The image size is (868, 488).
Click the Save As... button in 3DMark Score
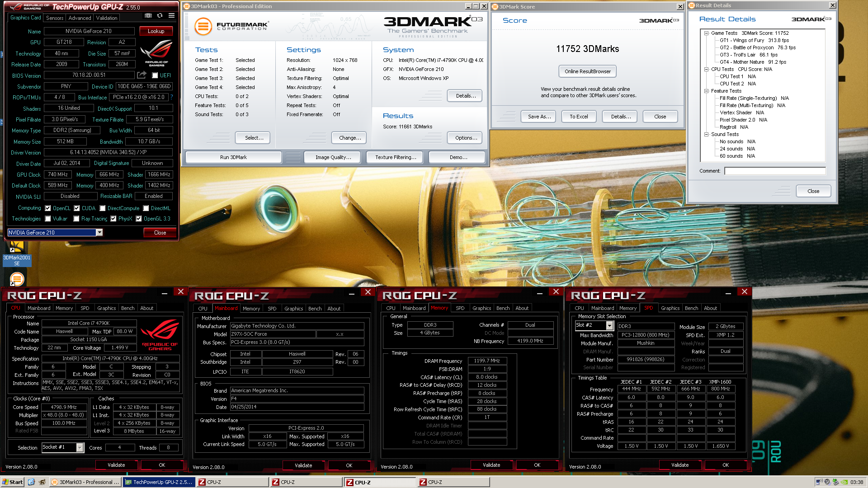click(539, 117)
